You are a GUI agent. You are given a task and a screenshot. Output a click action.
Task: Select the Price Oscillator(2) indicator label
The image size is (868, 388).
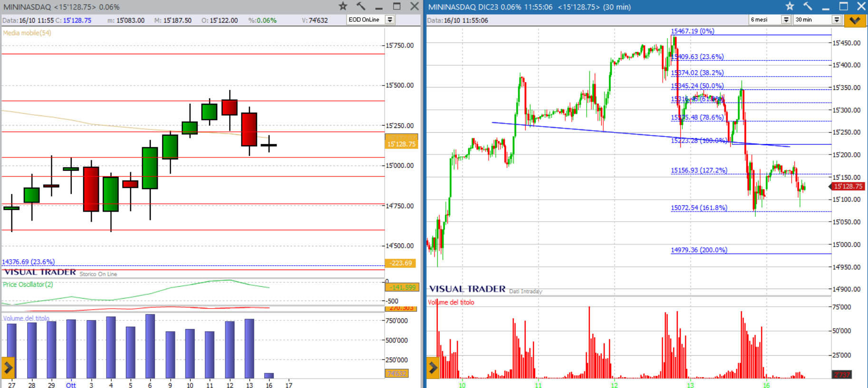pos(28,284)
